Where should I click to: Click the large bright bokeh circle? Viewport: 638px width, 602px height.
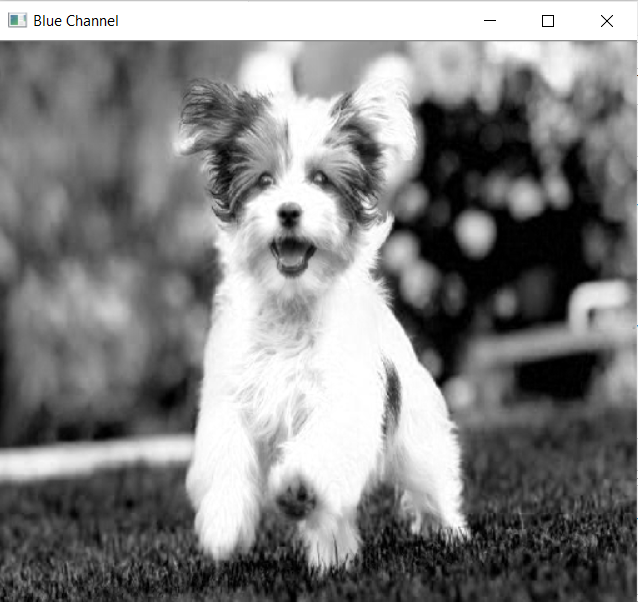[475, 234]
